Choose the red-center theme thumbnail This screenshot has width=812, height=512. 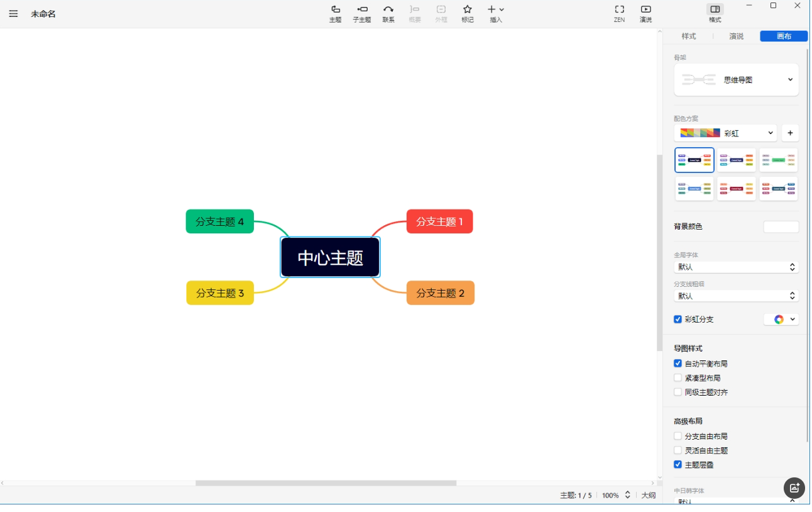(x=737, y=189)
